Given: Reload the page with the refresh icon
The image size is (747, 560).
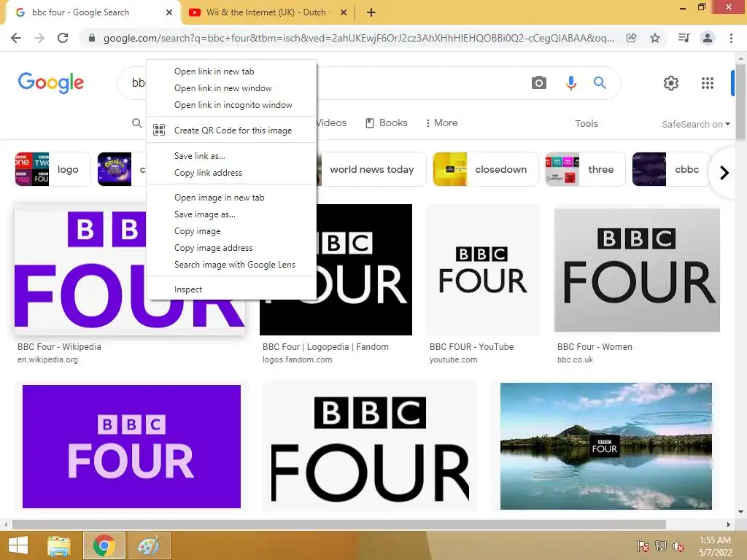Looking at the screenshot, I should (x=63, y=38).
